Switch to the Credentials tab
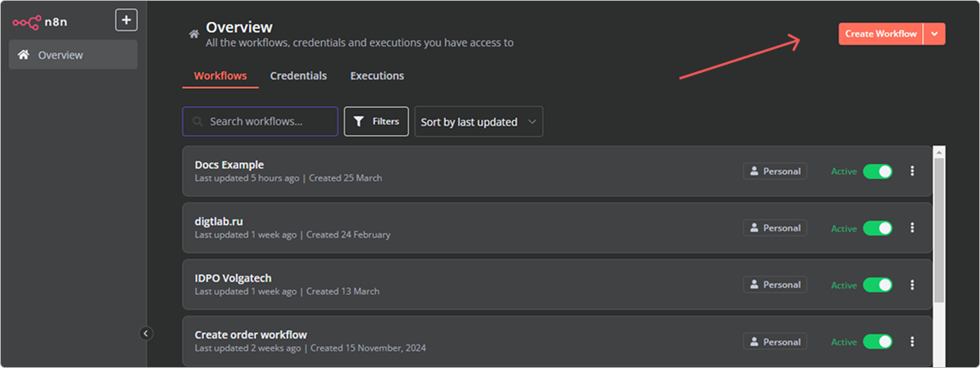980x368 pixels. coord(298,76)
